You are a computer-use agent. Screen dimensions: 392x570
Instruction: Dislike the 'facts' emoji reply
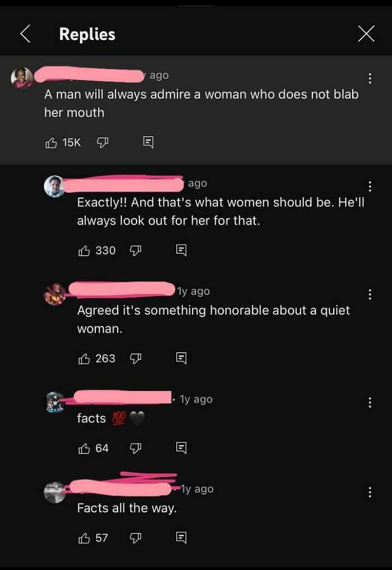click(x=136, y=448)
